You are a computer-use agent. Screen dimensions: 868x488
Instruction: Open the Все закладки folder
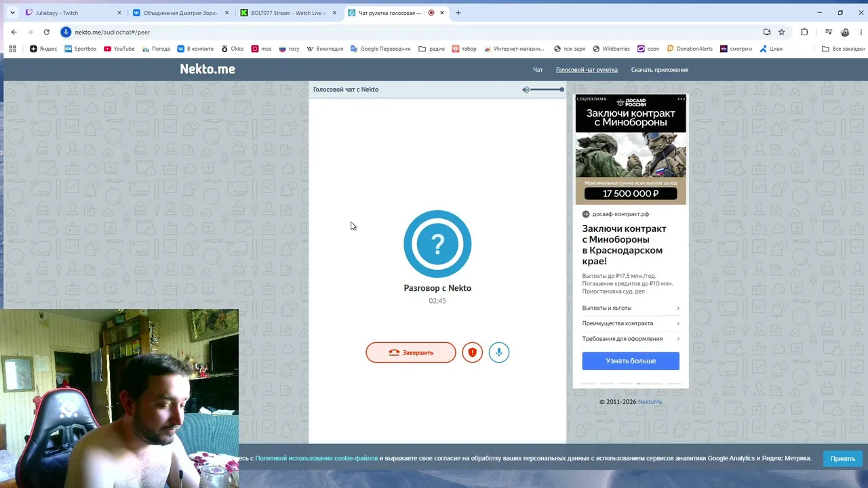pyautogui.click(x=843, y=49)
